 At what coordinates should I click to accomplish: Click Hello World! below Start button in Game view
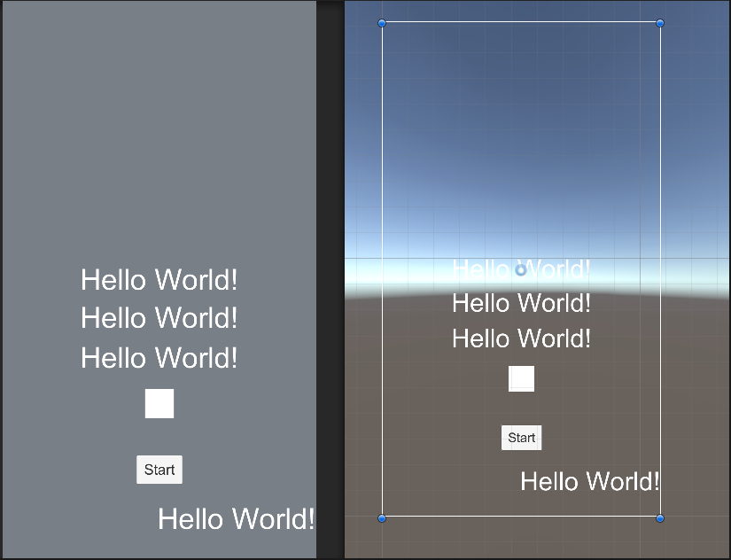click(x=237, y=519)
